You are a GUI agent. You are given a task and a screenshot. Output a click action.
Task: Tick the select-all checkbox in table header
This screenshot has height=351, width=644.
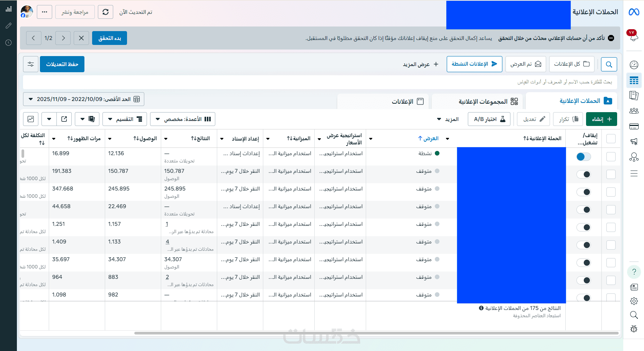pos(611,139)
